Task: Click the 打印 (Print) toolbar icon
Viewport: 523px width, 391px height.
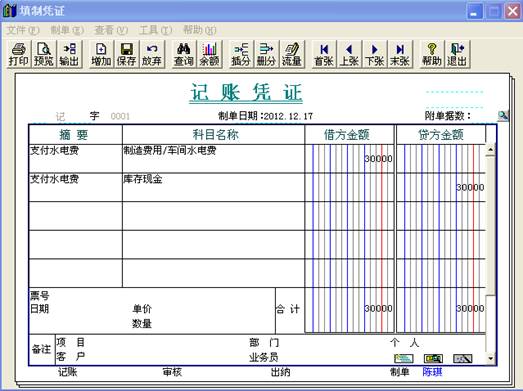Action: pos(19,54)
